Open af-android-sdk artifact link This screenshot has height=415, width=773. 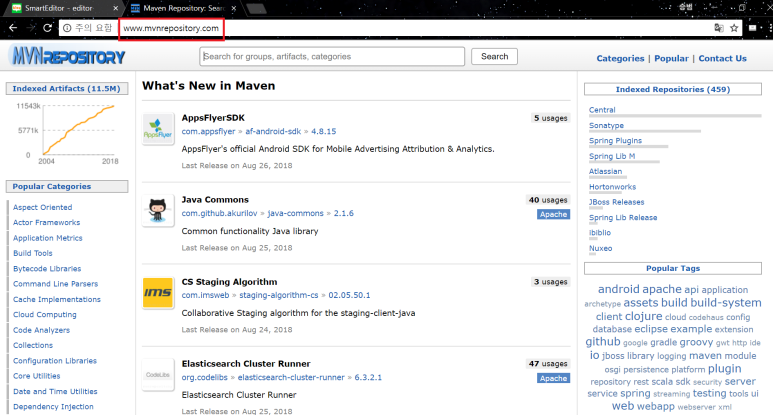(273, 132)
